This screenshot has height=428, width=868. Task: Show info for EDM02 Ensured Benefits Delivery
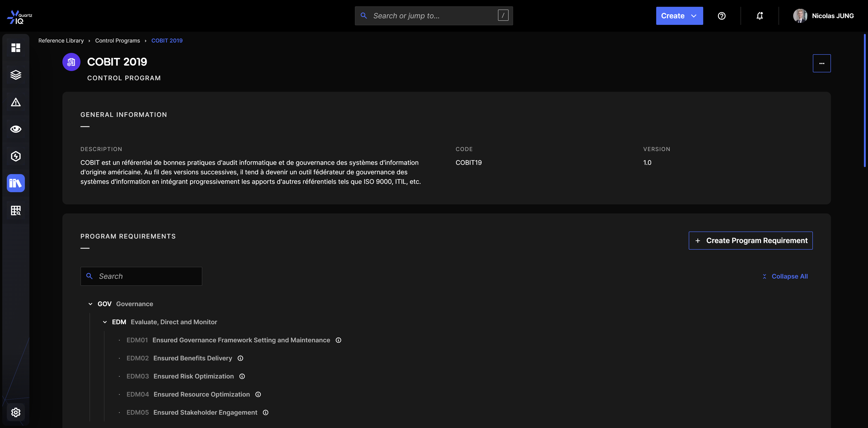240,358
